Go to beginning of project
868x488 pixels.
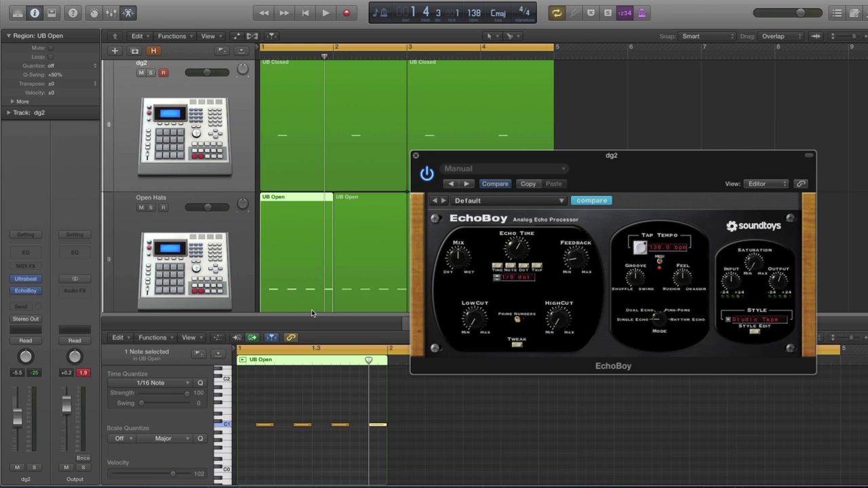(x=305, y=13)
